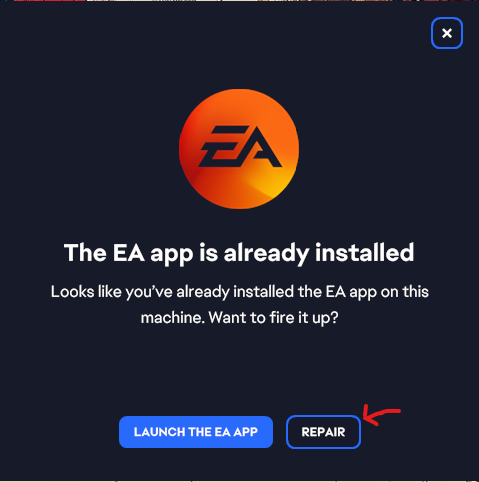Image resolution: width=479 pixels, height=482 pixels.
Task: Click the white X glyph in the corner
Action: pyautogui.click(x=447, y=33)
